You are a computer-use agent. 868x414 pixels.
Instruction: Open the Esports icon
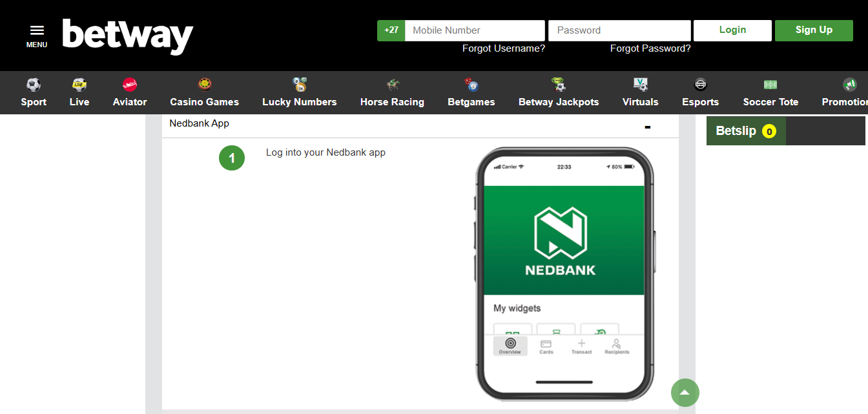coord(700,84)
